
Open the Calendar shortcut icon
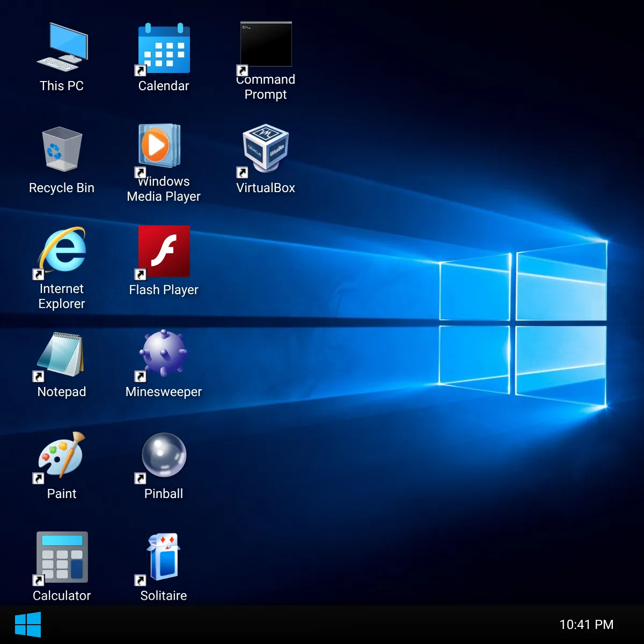pos(164,48)
